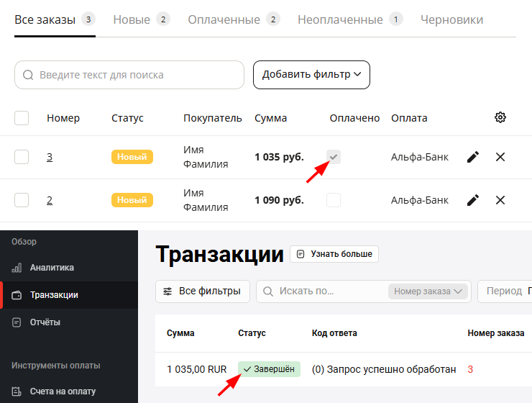This screenshot has width=532, height=403.
Task: Open the Добавить фильтр dropdown
Action: click(311, 75)
